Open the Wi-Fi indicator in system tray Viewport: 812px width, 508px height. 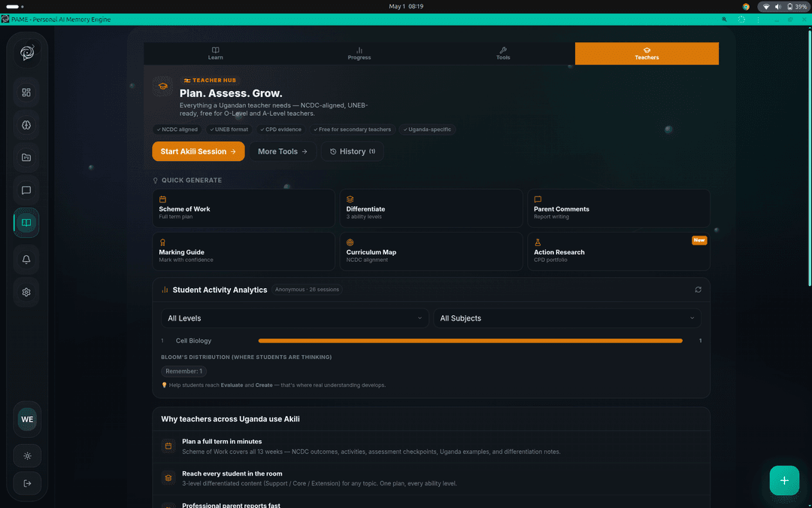[766, 7]
